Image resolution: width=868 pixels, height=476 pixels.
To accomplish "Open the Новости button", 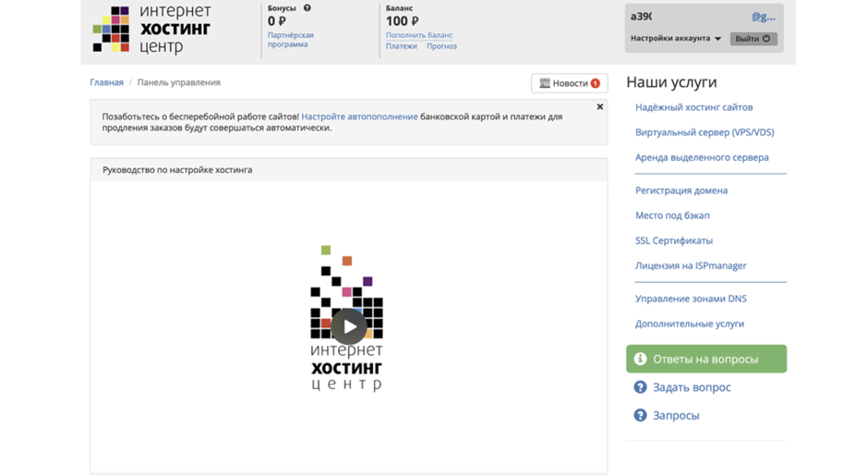I will 569,83.
